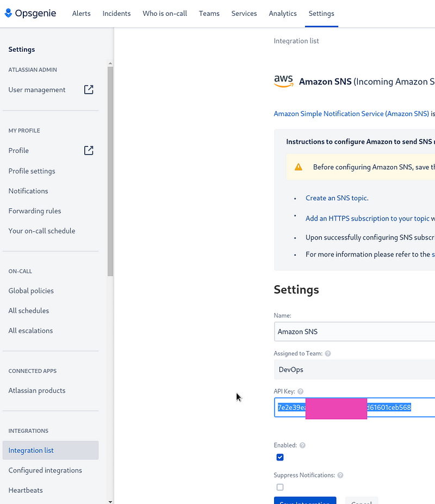
Task: Click the sidebar scrollbar thumb
Action: coord(110,171)
